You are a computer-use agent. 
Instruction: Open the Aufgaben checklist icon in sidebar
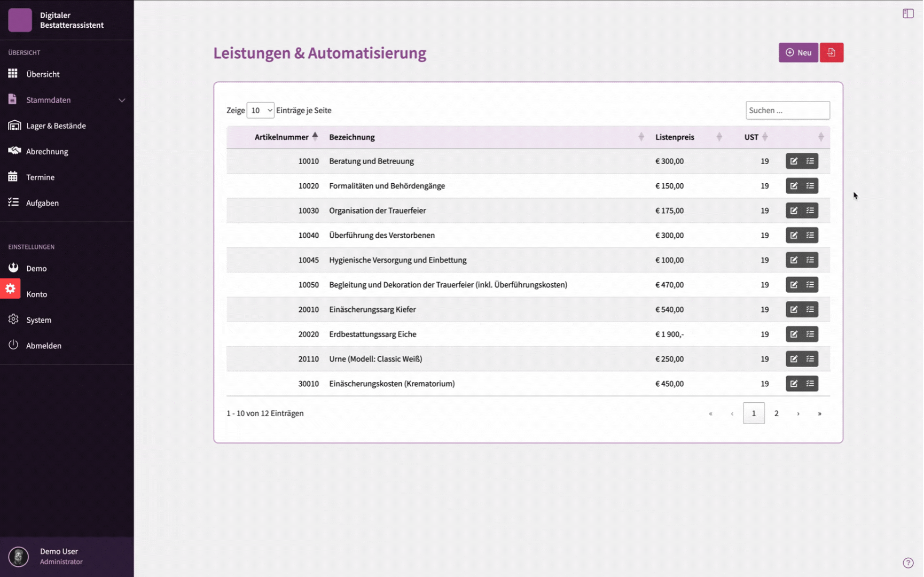13,202
